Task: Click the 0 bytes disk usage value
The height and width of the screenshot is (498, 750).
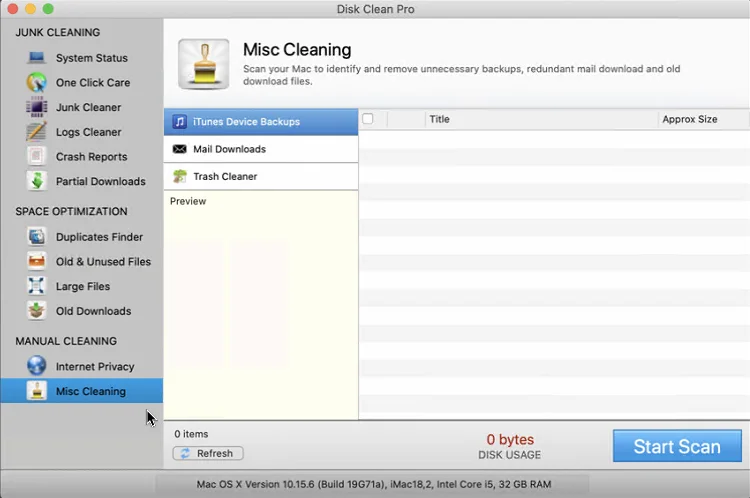Action: [510, 439]
